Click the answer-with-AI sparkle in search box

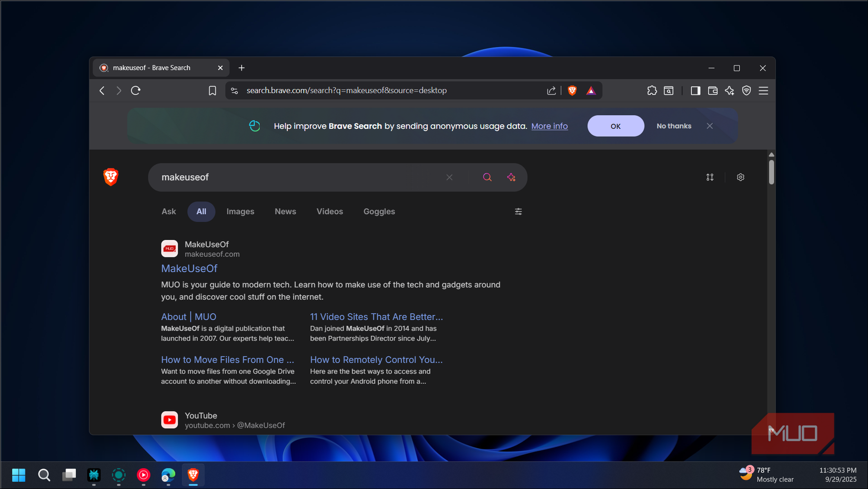coord(511,177)
